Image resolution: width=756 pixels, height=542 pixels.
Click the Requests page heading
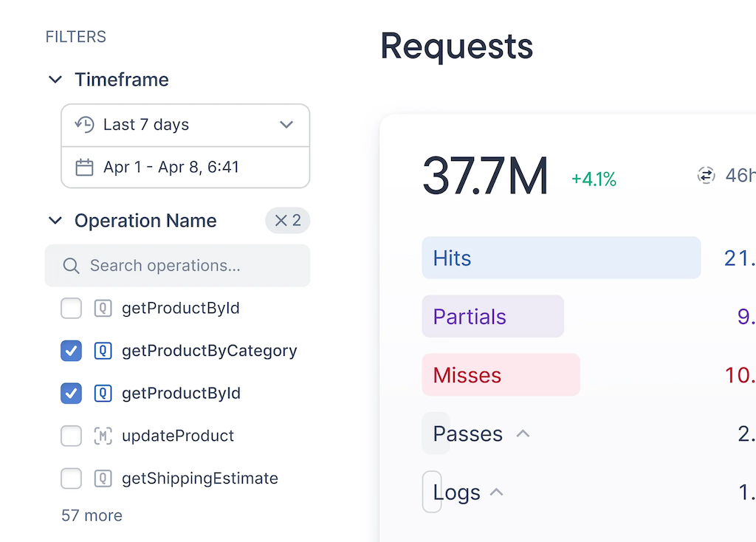tap(456, 47)
